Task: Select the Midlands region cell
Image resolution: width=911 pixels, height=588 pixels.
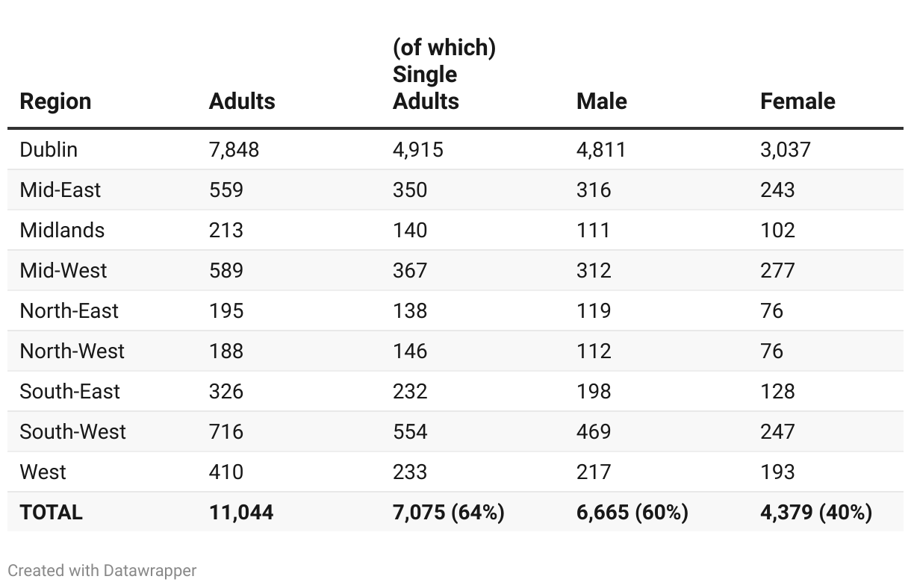Action: (62, 230)
